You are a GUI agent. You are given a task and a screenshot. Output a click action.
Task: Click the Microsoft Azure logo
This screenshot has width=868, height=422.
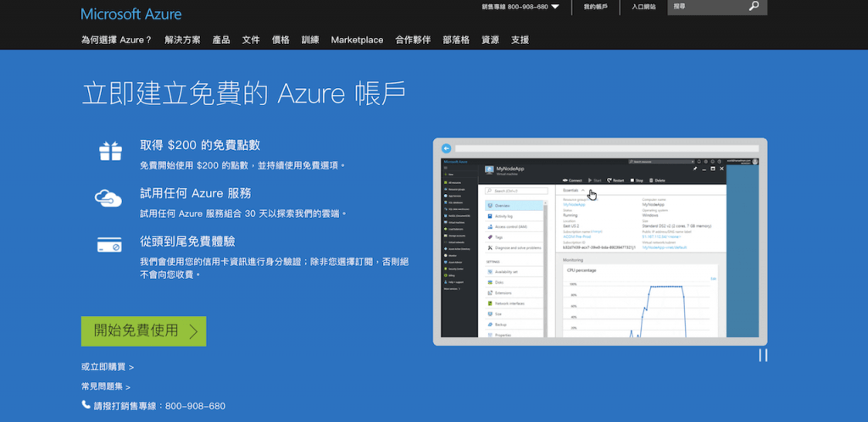tap(131, 14)
